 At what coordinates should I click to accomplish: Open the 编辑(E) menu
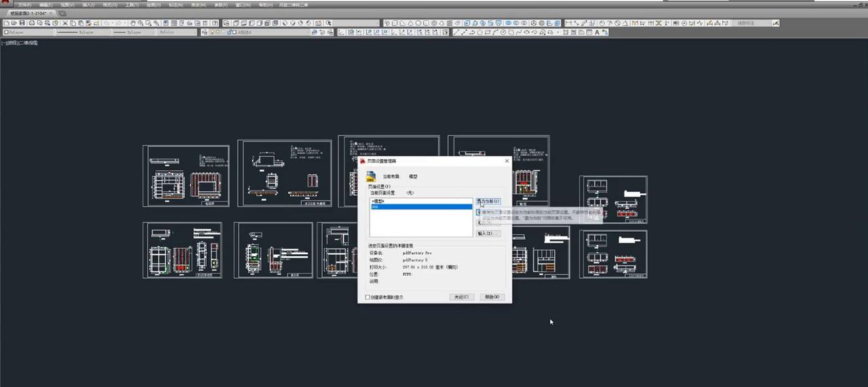[x=45, y=5]
